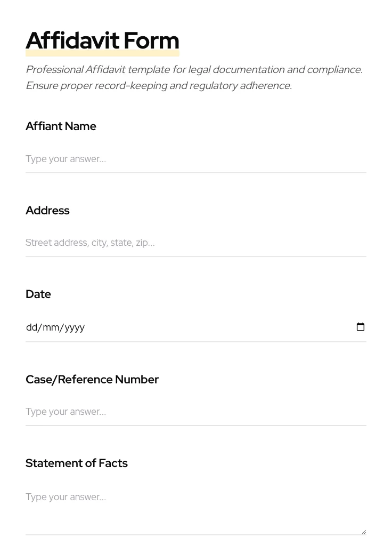Click the word "Affidavit" in the main heading

[x=72, y=41]
